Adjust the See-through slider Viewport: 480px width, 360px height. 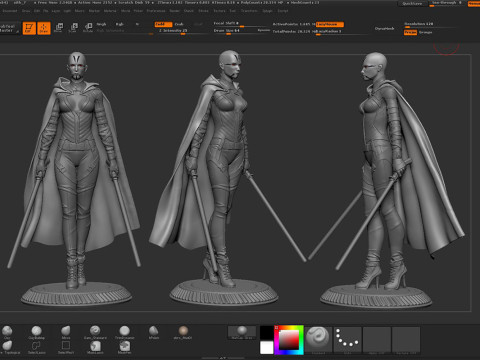coord(448,3)
